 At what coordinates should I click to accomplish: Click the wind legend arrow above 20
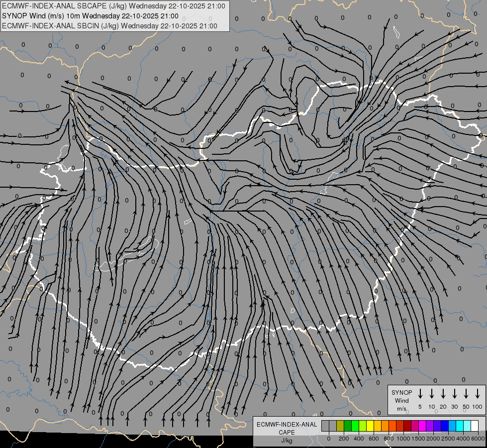point(443,393)
